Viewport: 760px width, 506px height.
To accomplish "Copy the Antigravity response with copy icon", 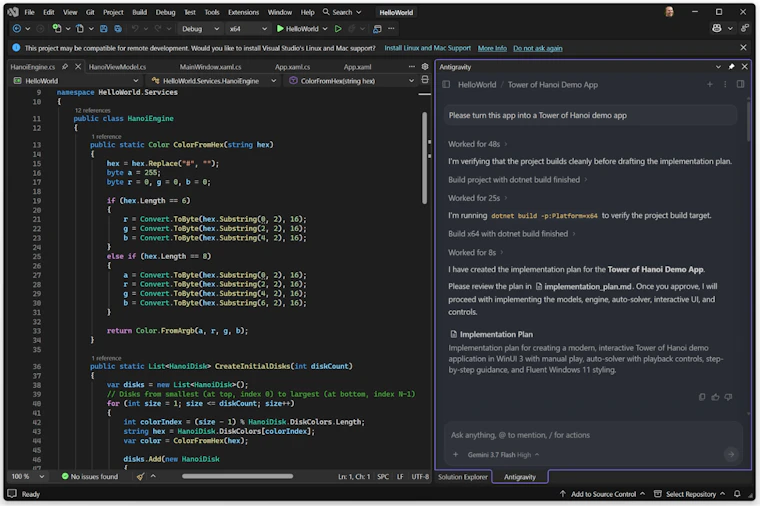I will click(702, 397).
